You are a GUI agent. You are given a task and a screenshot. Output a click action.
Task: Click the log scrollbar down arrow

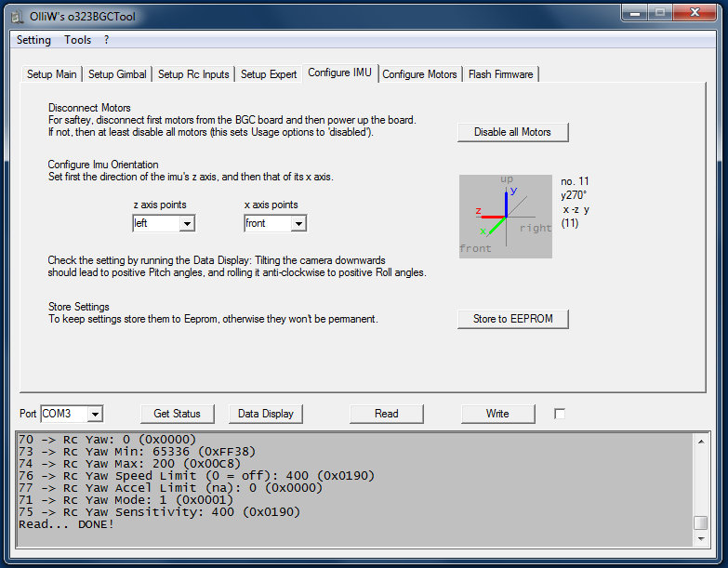(700, 539)
